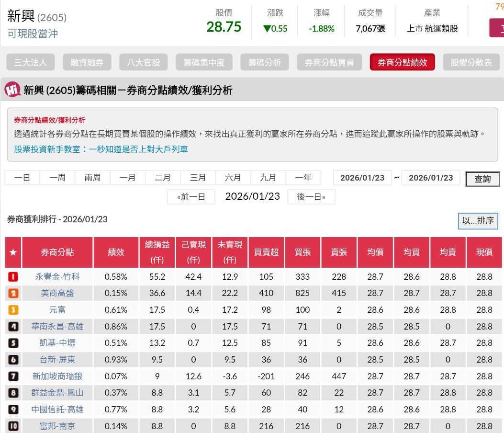
Task: Go to previous day with «前一日
Action: tap(191, 197)
